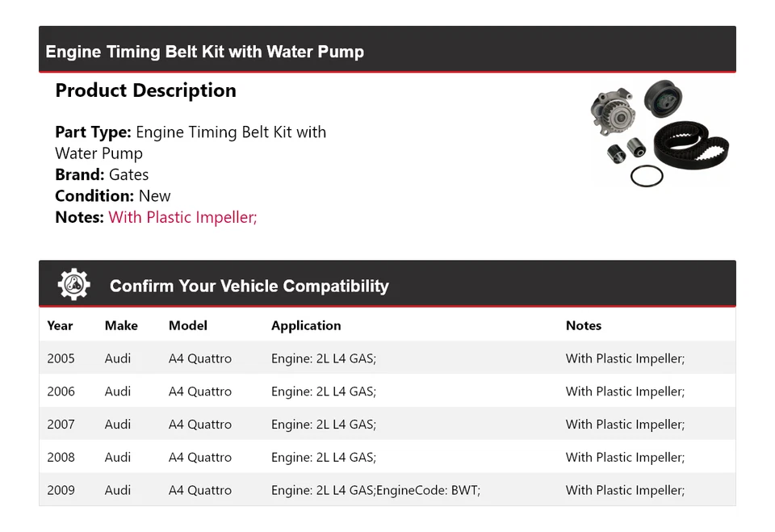Click the Application column header
The height and width of the screenshot is (532, 775).
pyautogui.click(x=306, y=325)
